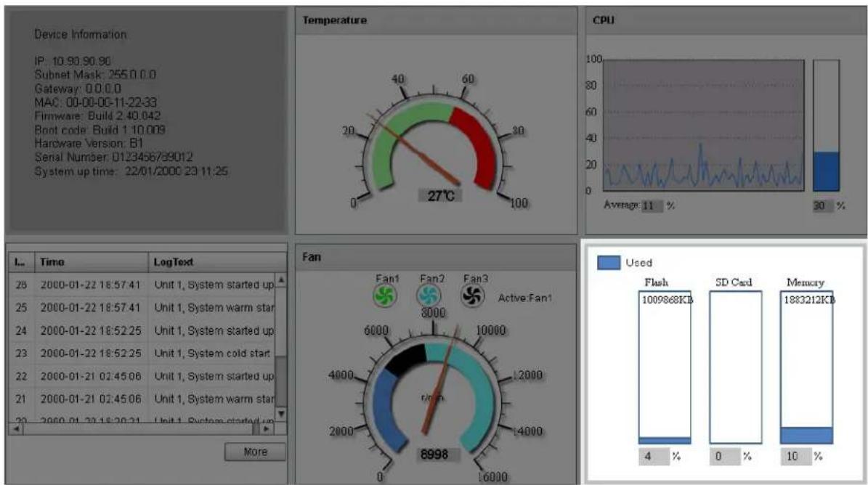Click the blue Used legend swatch

[x=609, y=263]
